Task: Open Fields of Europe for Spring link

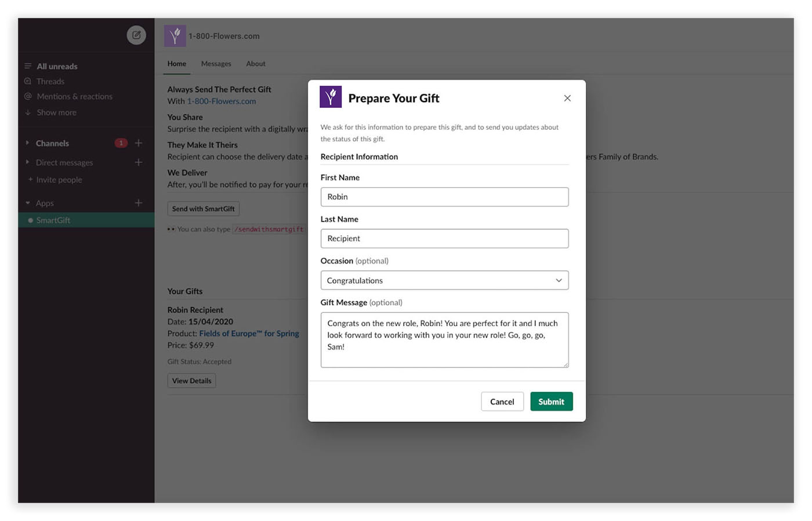Action: (249, 333)
